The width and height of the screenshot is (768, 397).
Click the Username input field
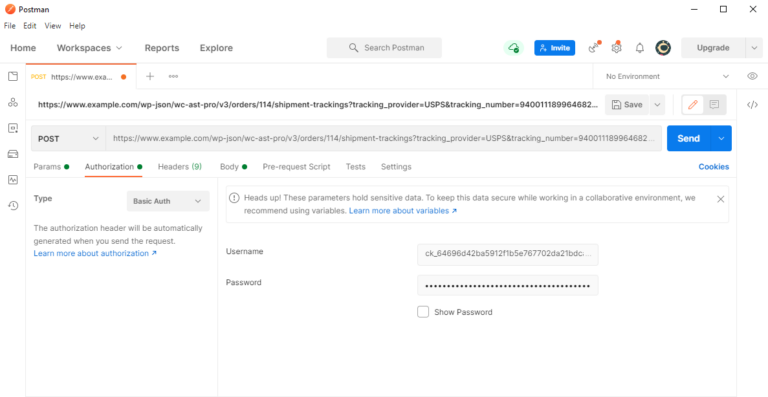[507, 255]
